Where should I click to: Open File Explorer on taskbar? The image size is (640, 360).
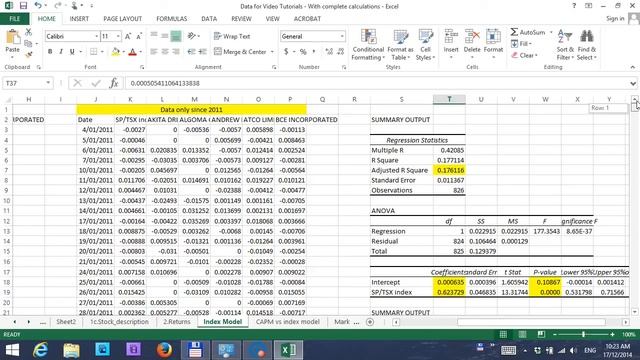(71, 350)
